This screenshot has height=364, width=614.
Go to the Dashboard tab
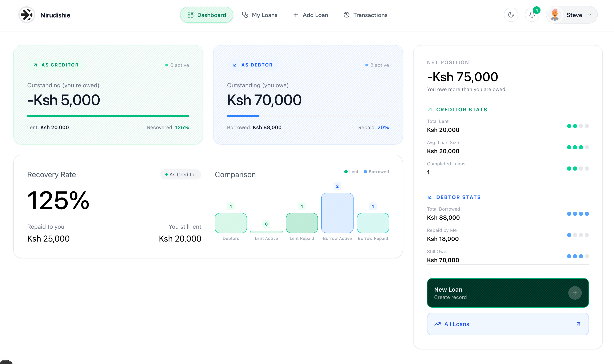pyautogui.click(x=206, y=15)
